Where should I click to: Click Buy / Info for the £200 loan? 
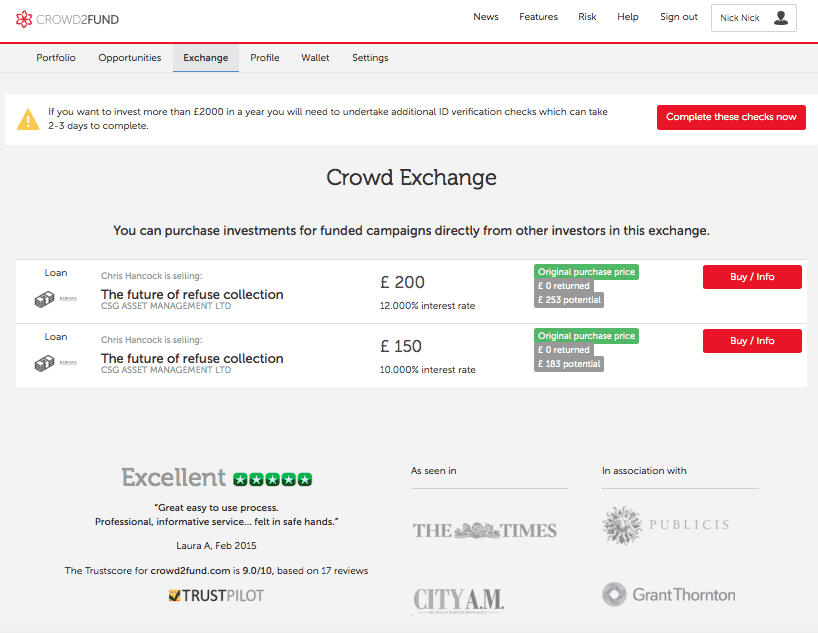[x=752, y=277]
